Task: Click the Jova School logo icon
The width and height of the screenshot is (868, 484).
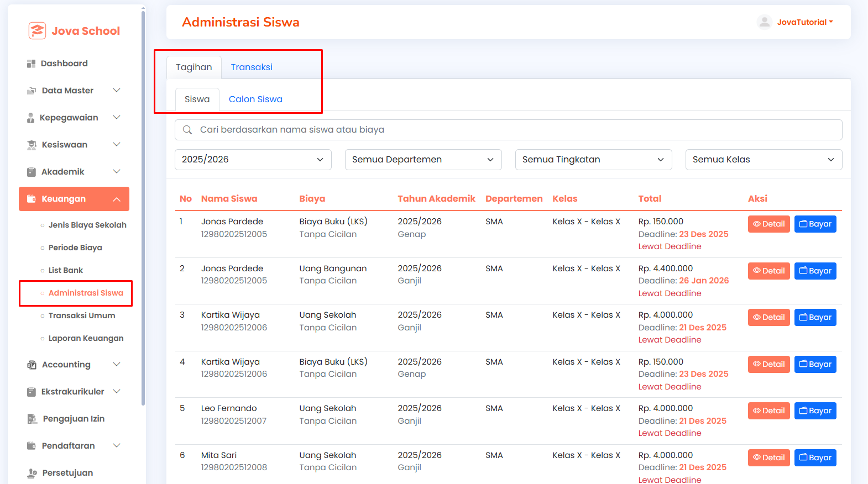Action: [x=37, y=31]
